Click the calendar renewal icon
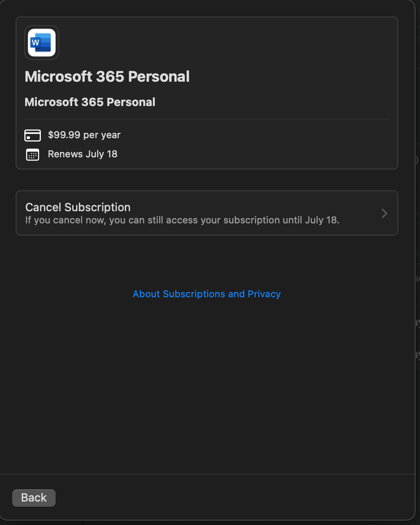The height and width of the screenshot is (525, 420). 33,155
